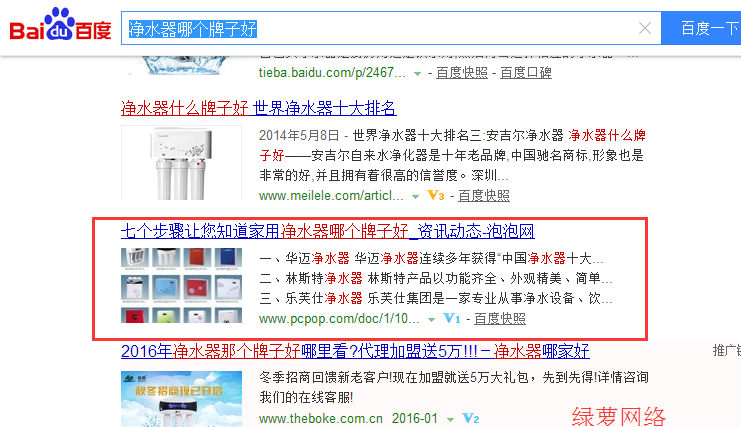The image size is (741, 427).
Task: Open 百度快照 next to meilele.com
Action: coord(484,196)
